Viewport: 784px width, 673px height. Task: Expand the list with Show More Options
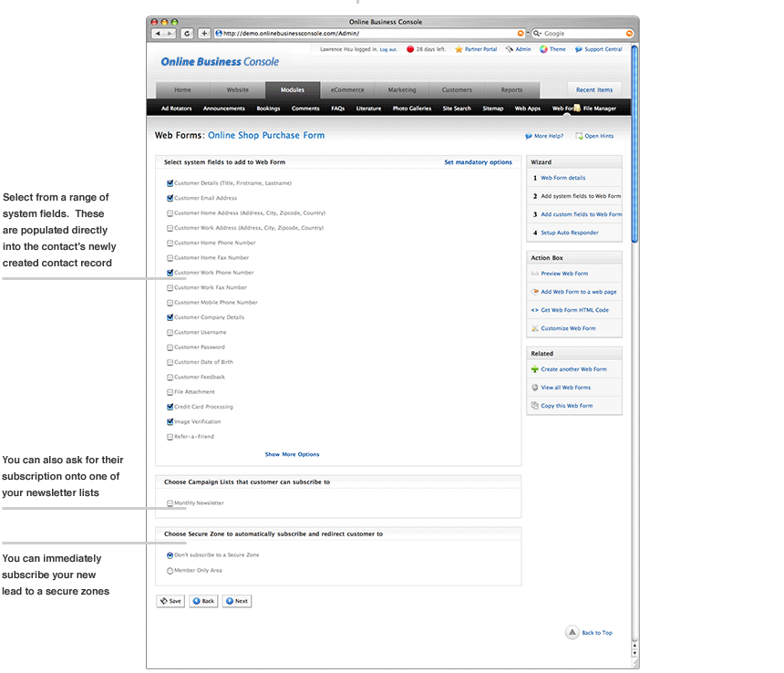[x=292, y=454]
